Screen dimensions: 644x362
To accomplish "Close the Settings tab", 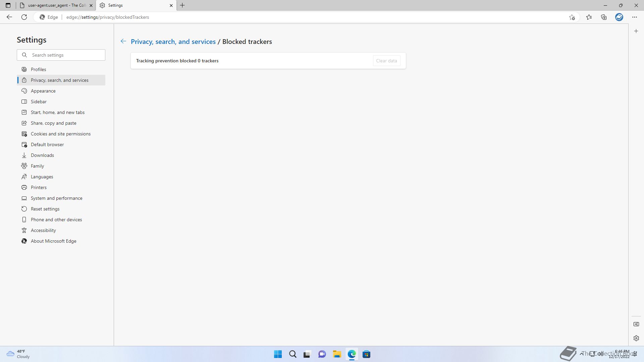I will click(x=171, y=5).
